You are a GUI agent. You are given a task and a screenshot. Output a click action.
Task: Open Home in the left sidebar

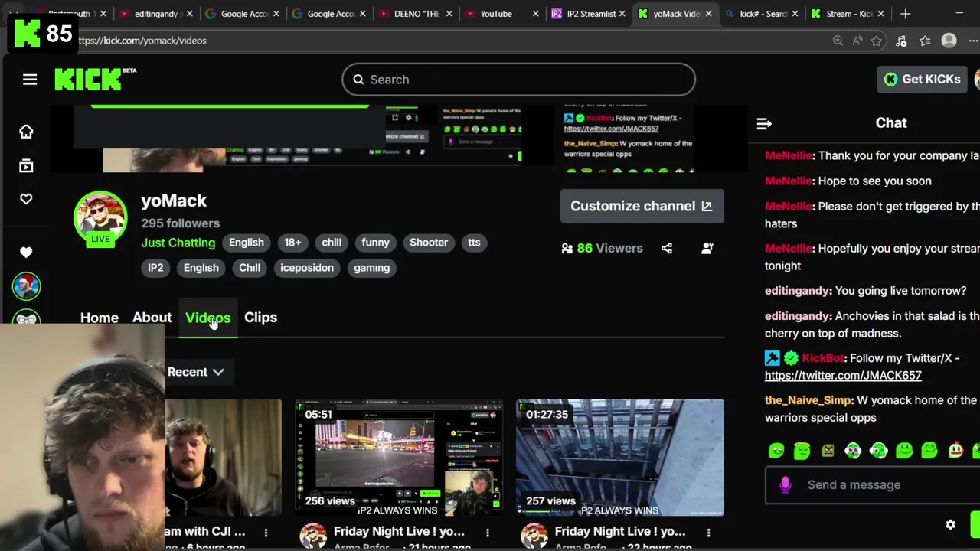26,132
